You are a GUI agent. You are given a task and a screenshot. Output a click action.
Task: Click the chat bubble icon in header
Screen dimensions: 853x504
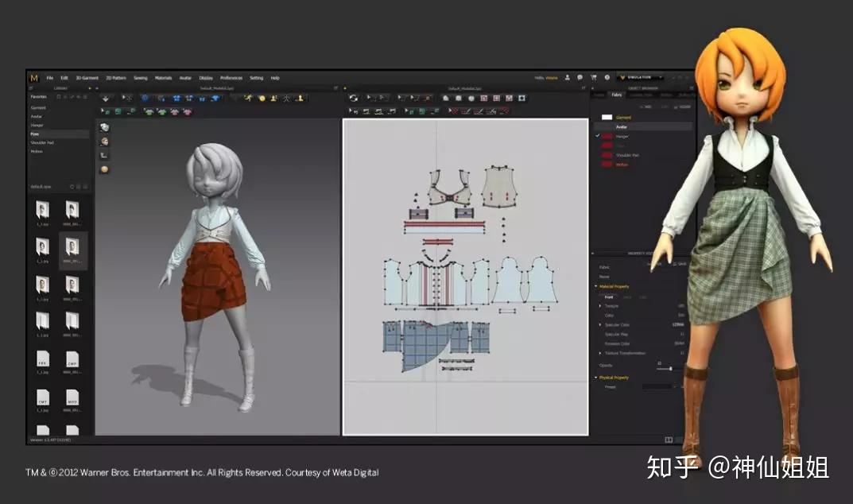coord(580,78)
